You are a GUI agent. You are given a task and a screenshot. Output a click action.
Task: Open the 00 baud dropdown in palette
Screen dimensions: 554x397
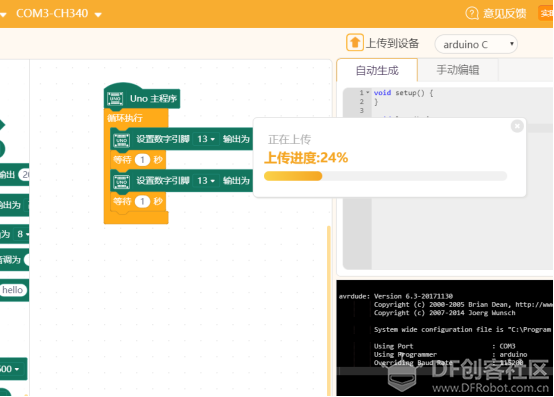pyautogui.click(x=10, y=369)
